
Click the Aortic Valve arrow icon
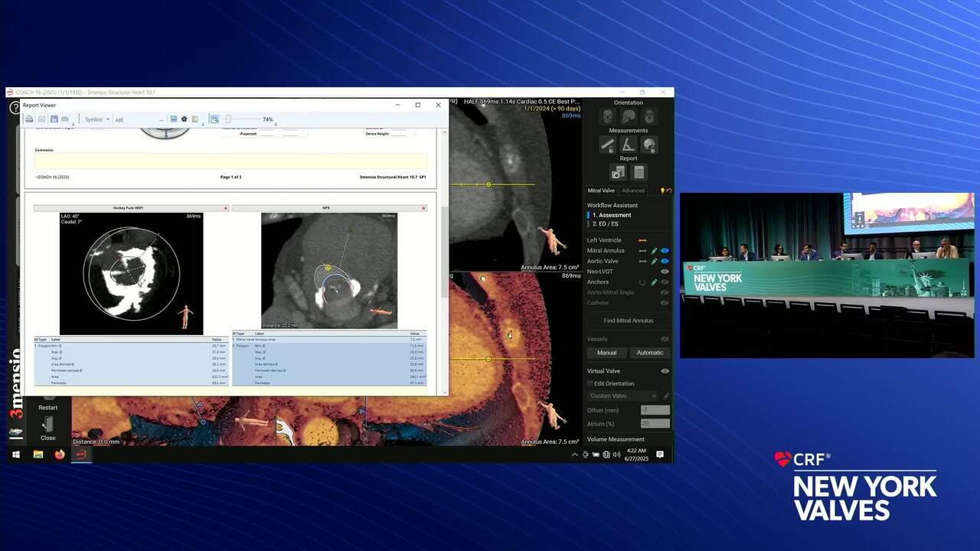click(x=643, y=261)
